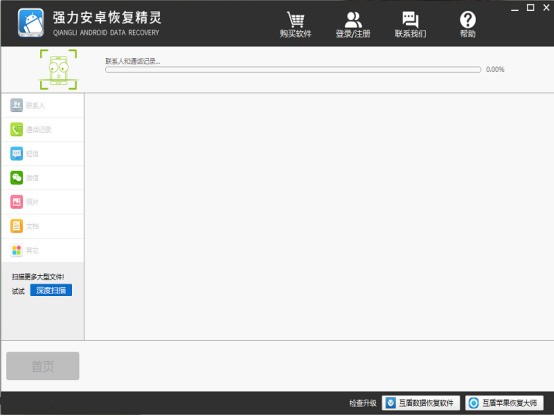The height and width of the screenshot is (416, 554).
Task: Click the green phone scanning illustration
Action: 58,70
